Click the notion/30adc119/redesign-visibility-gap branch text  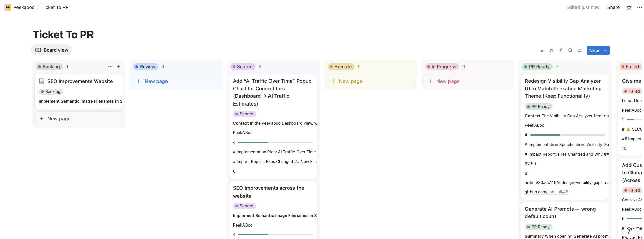567,183
